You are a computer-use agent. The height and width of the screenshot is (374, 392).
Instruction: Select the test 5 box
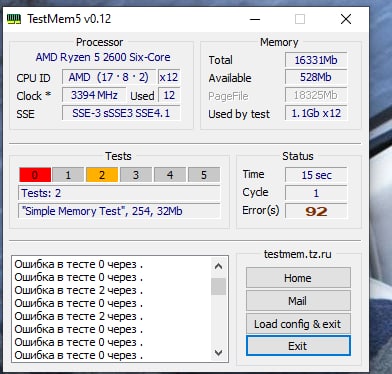(204, 175)
